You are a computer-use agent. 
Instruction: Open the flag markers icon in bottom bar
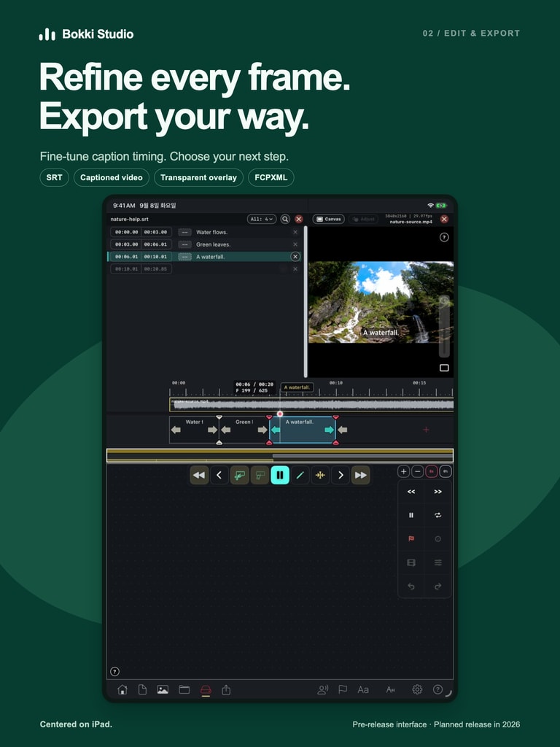pos(343,689)
